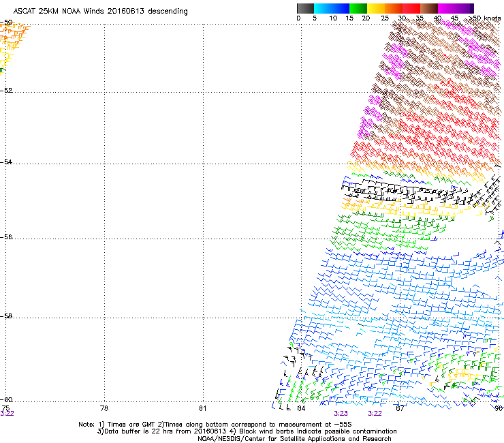This screenshot has height=443, width=504.
Task: Click the legend tick label '10'
Action: tap(333, 18)
